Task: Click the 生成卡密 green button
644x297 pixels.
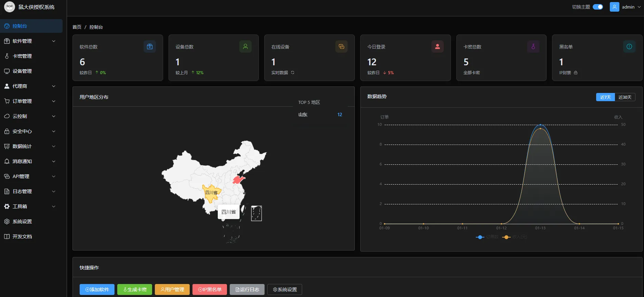Action: (135, 289)
